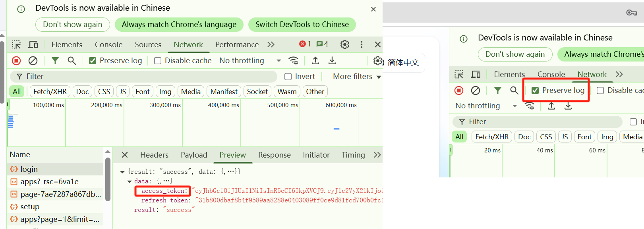Show more detail tabs after Timing
This screenshot has height=229, width=644.
(x=377, y=155)
